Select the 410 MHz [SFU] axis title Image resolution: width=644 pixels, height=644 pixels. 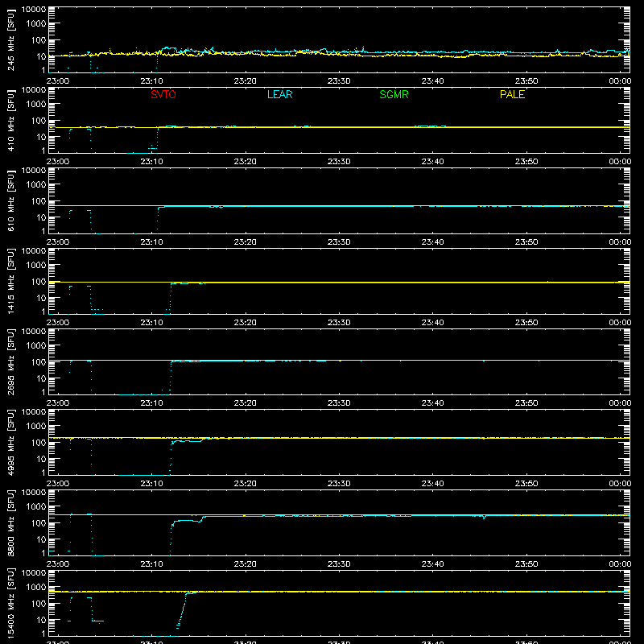click(10, 120)
